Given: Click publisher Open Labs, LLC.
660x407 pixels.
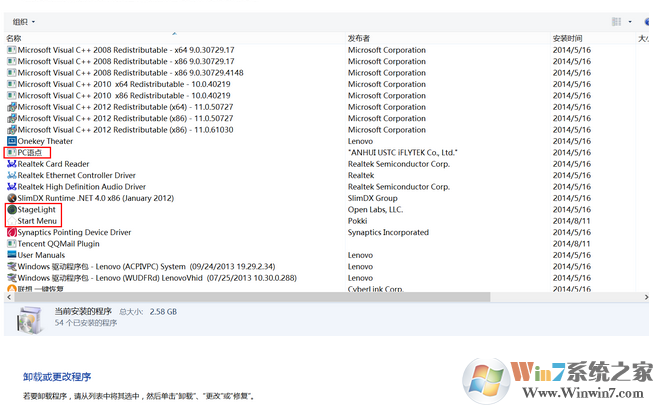Looking at the screenshot, I should (375, 209).
